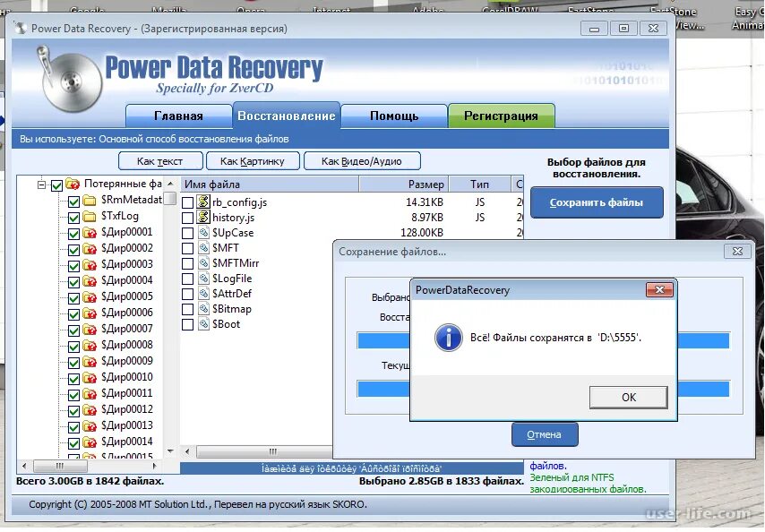Switch to the Восстановление tab
This screenshot has height=532, width=765.
coord(287,115)
